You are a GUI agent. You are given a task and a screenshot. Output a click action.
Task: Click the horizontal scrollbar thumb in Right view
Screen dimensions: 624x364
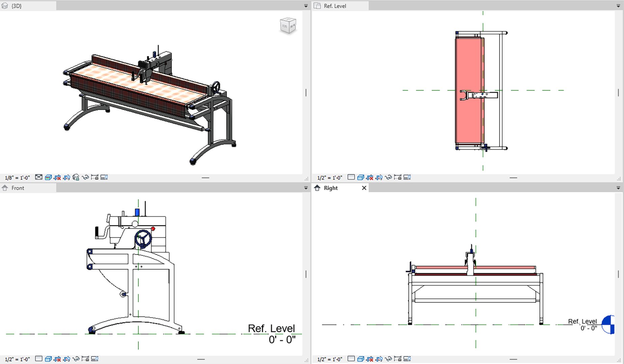[x=513, y=359]
